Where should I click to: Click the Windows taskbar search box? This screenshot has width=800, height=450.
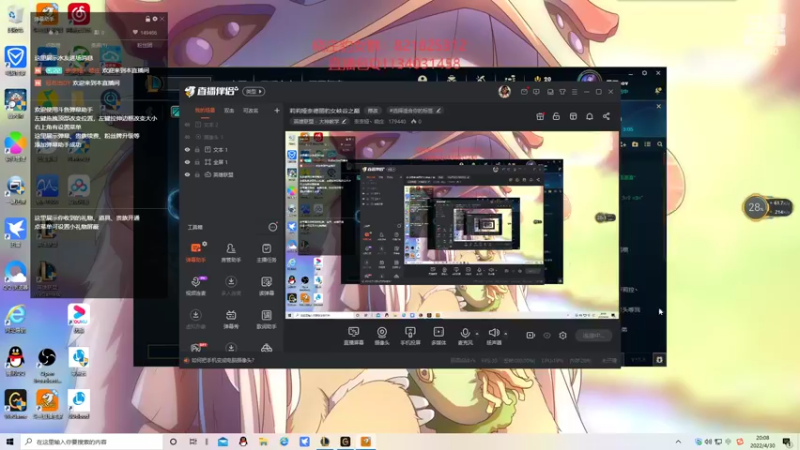click(x=92, y=441)
